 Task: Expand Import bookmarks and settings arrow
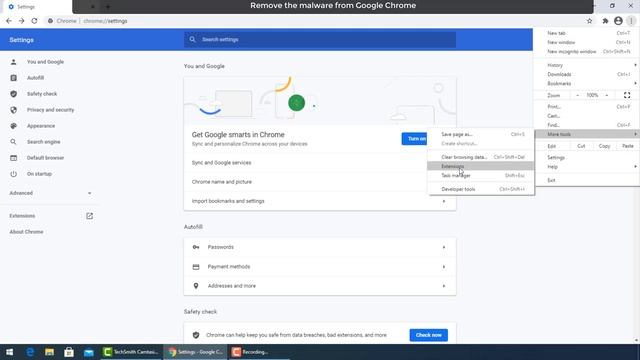(x=444, y=201)
